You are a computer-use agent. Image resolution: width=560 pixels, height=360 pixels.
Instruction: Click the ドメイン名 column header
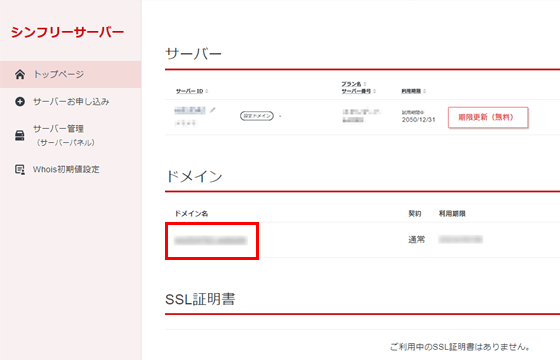tap(191, 214)
